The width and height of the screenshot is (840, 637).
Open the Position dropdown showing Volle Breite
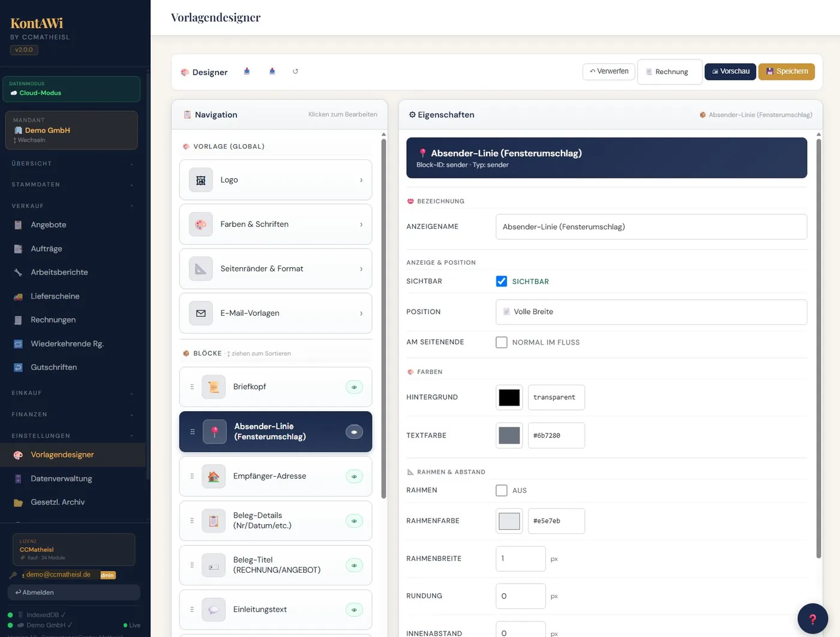651,312
